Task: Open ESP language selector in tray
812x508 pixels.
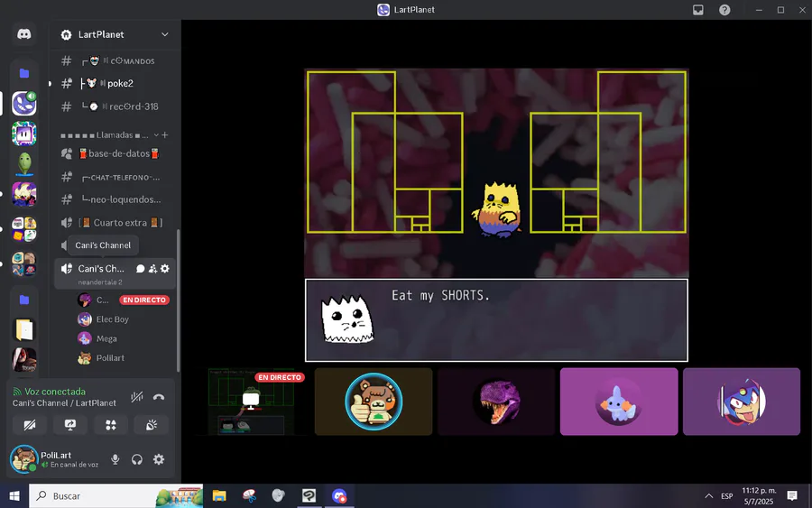Action: (x=727, y=496)
